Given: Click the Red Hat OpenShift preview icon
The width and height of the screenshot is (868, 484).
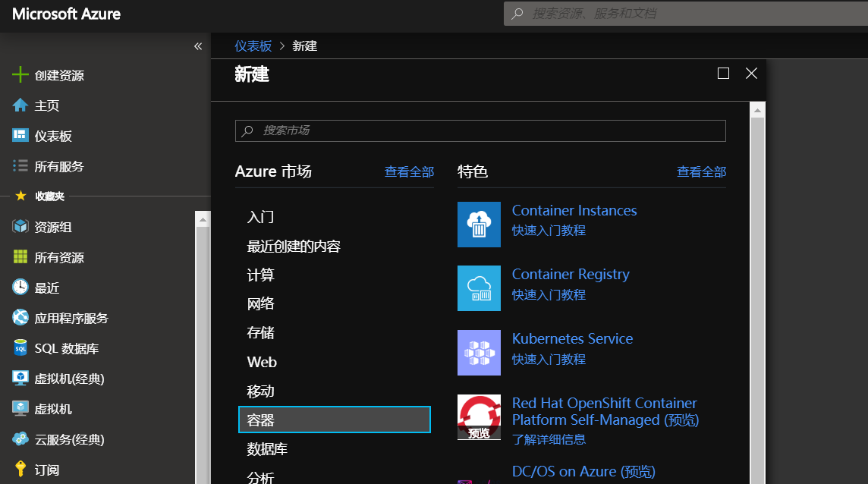Looking at the screenshot, I should 479,417.
